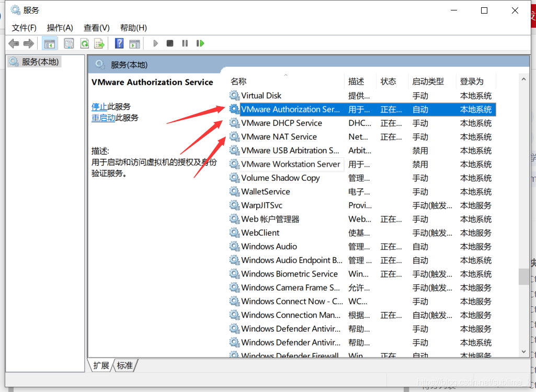Image resolution: width=536 pixels, height=392 pixels.
Task: Click the gear icon of VMware DHCP Service
Action: click(x=234, y=123)
